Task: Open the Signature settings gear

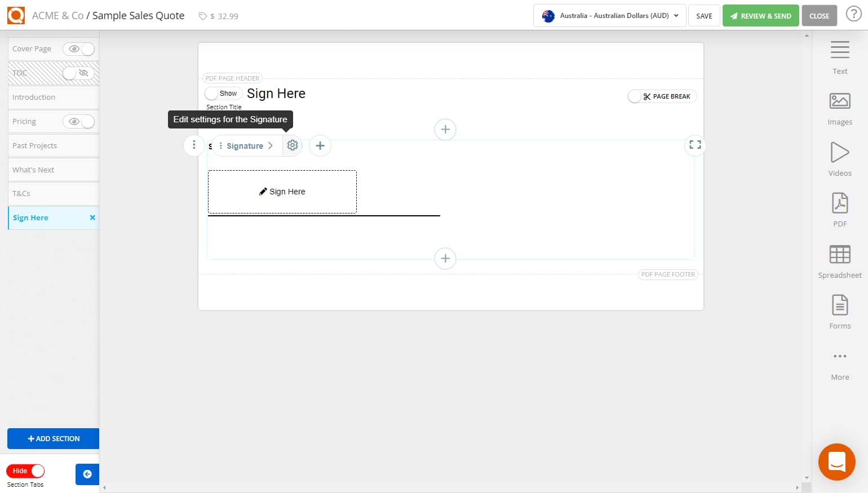Action: [x=293, y=145]
